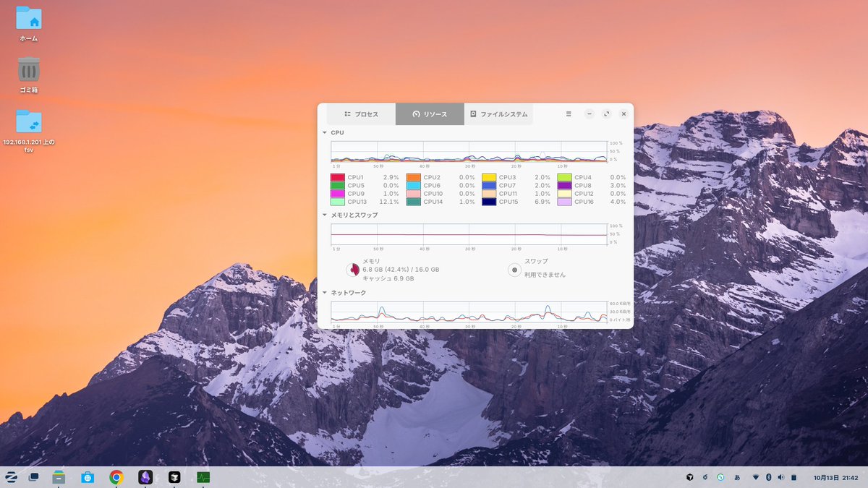Screen dimensions: 868x488
Task: Select the 192.168.1.201 fsv network folder
Action: coord(29,131)
